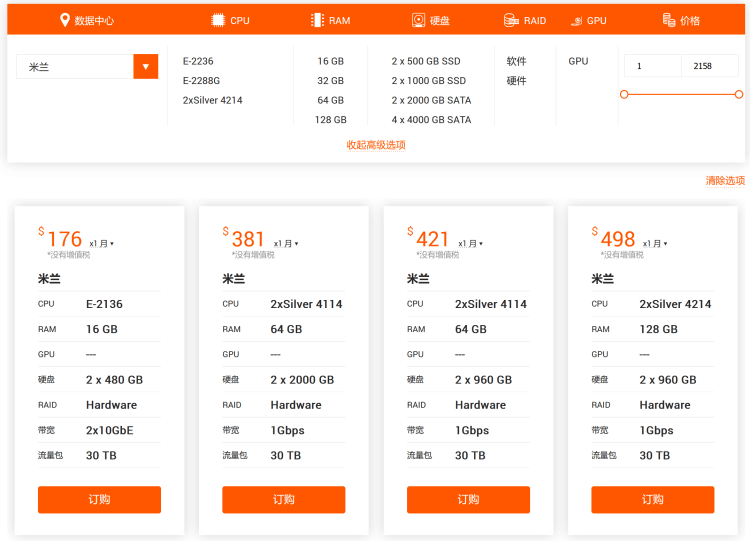Click 2x10GbE bandwidth value
The width and height of the screenshot is (750, 541).
click(110, 431)
